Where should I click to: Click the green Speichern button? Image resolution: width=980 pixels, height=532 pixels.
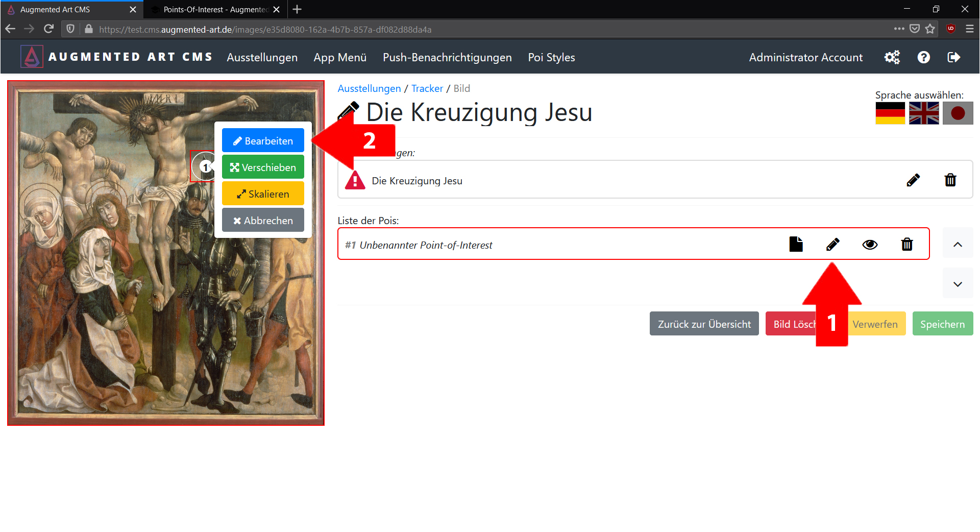942,324
